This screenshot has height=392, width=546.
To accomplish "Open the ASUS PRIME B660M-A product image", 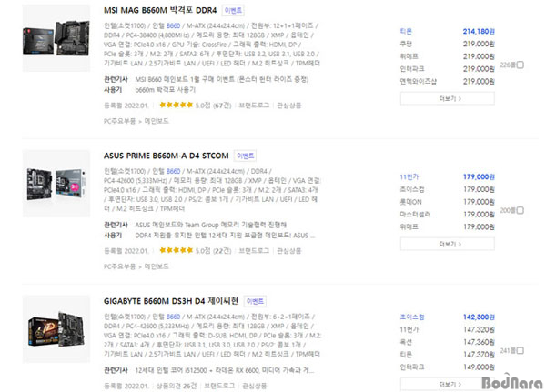I will coord(56,184).
